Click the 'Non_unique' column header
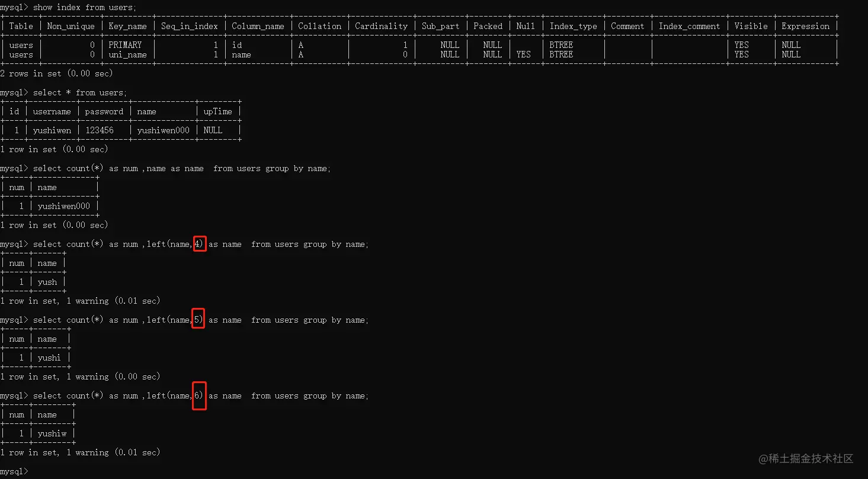Screen dimensions: 868x479 [71, 26]
